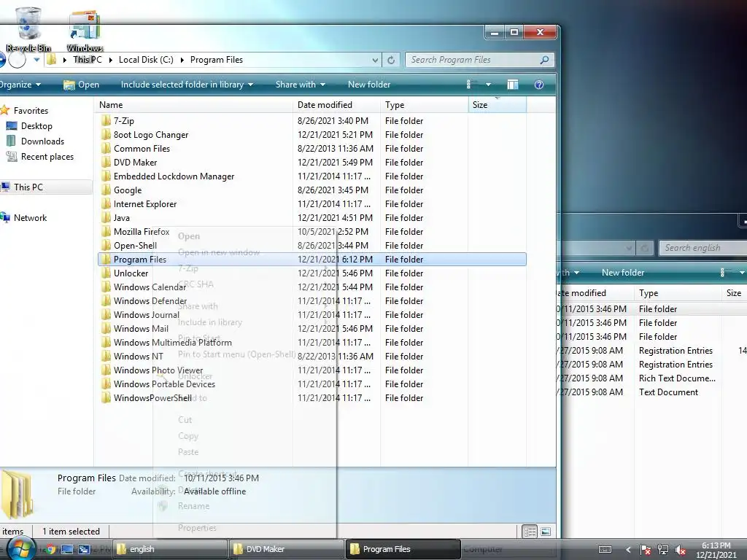Click the 7-Zip folder icon
747x560 pixels.
(106, 120)
